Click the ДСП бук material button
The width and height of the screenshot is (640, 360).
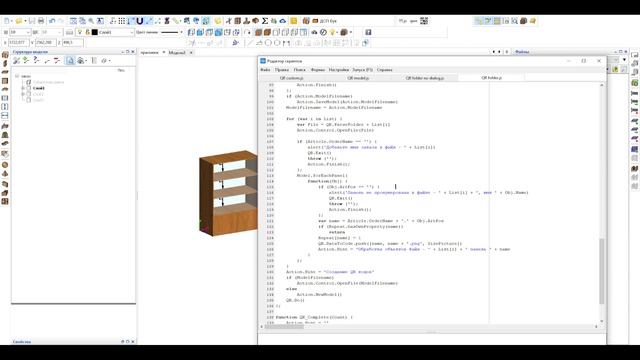click(x=324, y=21)
